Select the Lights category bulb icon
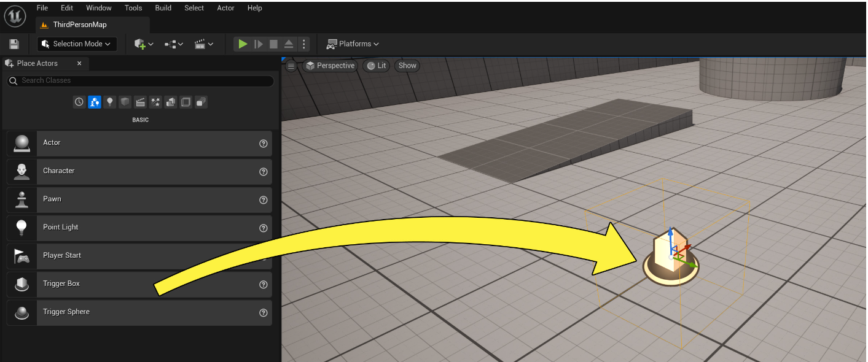This screenshot has height=362, width=868. tap(110, 102)
